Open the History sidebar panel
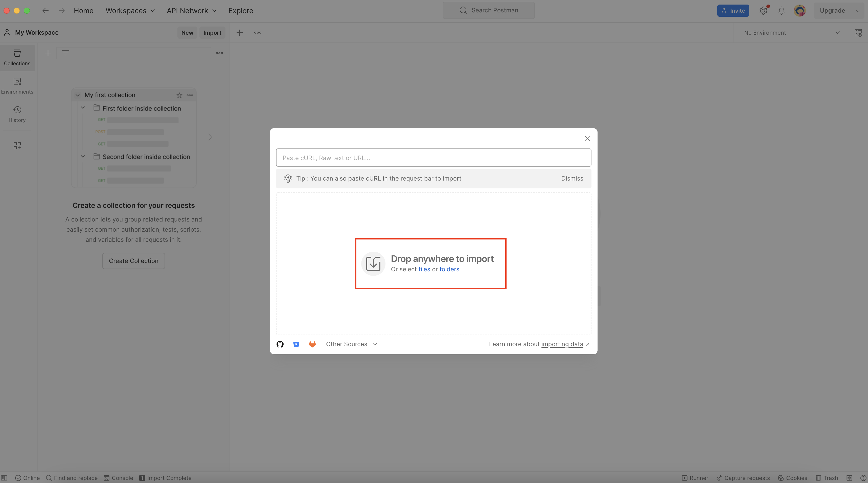The width and height of the screenshot is (868, 483). pyautogui.click(x=17, y=114)
